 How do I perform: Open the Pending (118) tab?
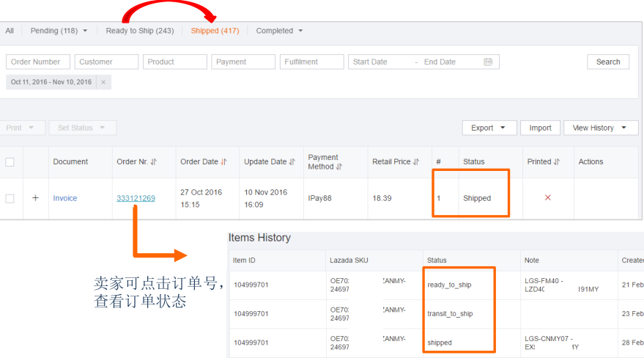(x=53, y=31)
